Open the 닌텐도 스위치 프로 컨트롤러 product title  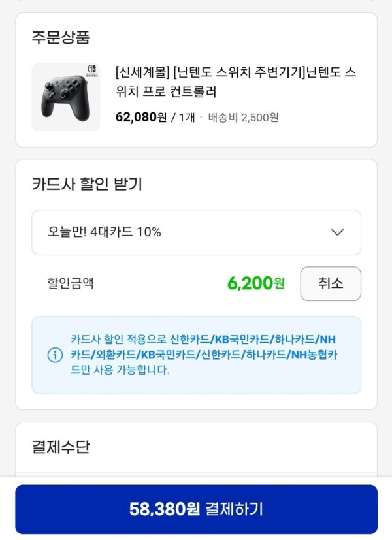(236, 82)
